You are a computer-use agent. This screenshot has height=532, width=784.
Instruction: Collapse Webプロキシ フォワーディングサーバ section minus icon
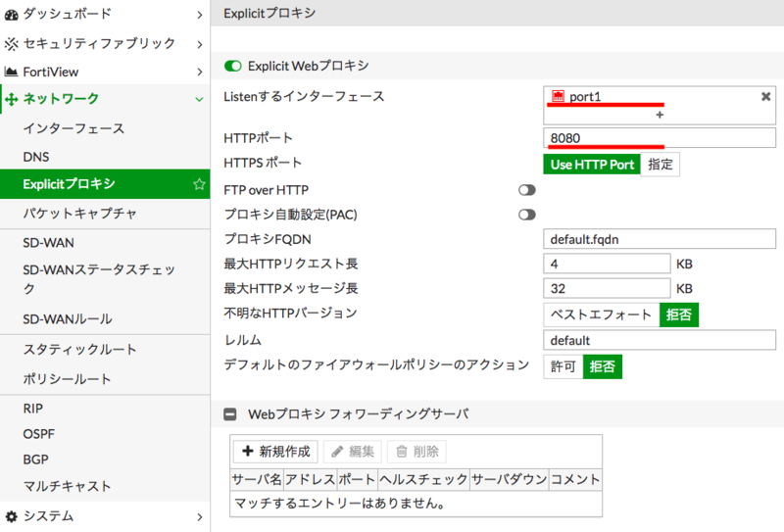tap(230, 414)
